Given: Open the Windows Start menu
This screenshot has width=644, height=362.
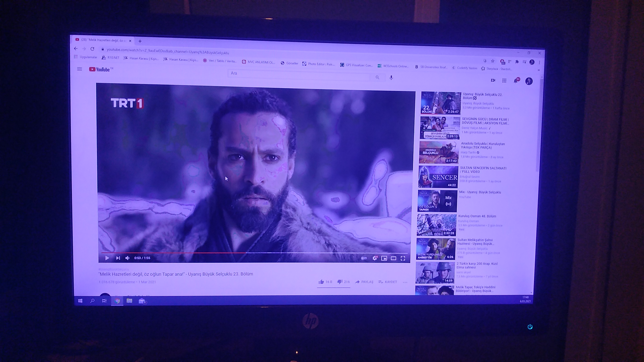Looking at the screenshot, I should pos(80,301).
